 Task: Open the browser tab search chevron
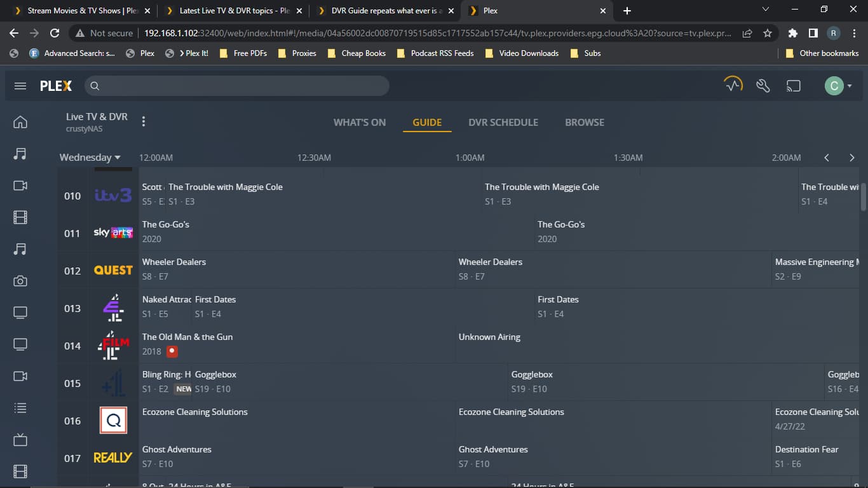click(765, 10)
